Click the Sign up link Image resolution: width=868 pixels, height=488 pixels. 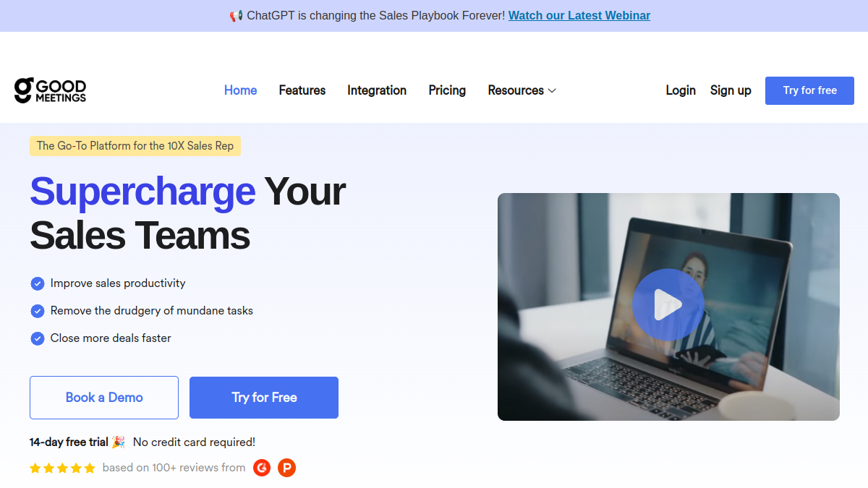coord(731,90)
